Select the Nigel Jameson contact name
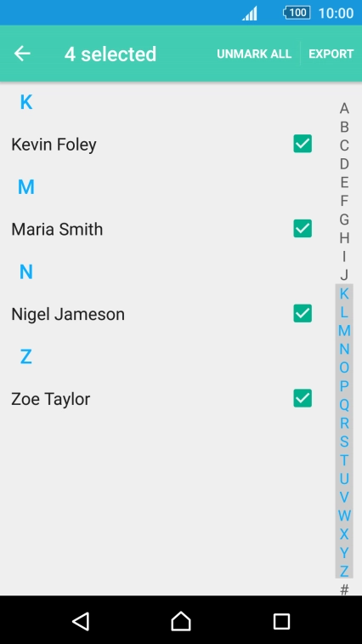362x644 pixels. click(x=68, y=314)
